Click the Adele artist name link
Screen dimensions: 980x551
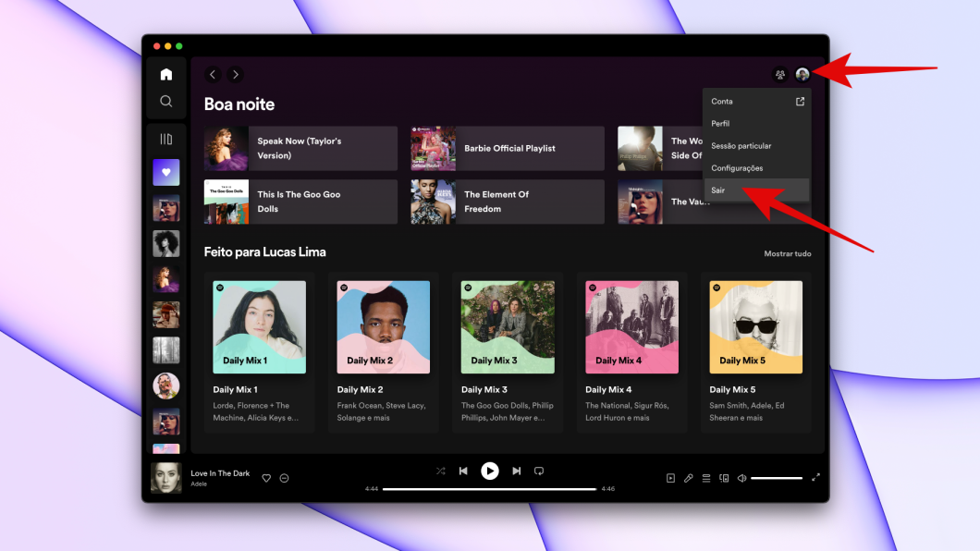click(199, 484)
